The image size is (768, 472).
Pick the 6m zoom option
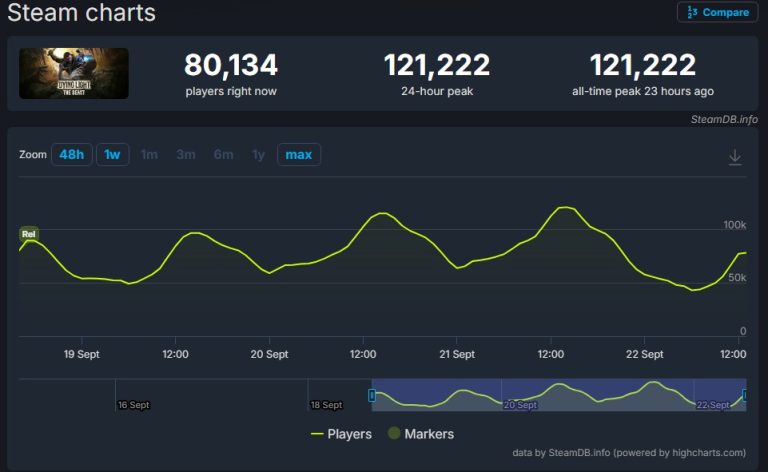[x=223, y=155]
